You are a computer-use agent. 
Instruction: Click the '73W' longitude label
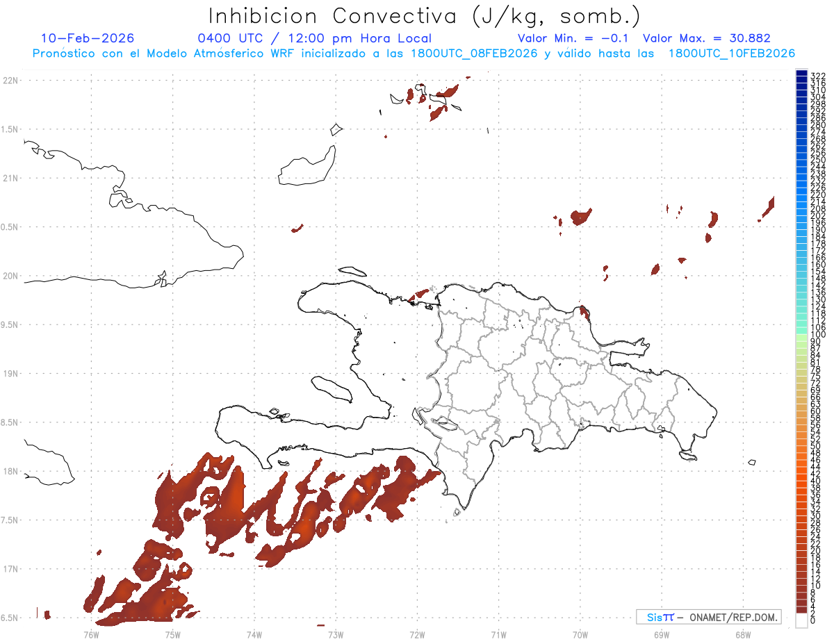[x=336, y=634]
